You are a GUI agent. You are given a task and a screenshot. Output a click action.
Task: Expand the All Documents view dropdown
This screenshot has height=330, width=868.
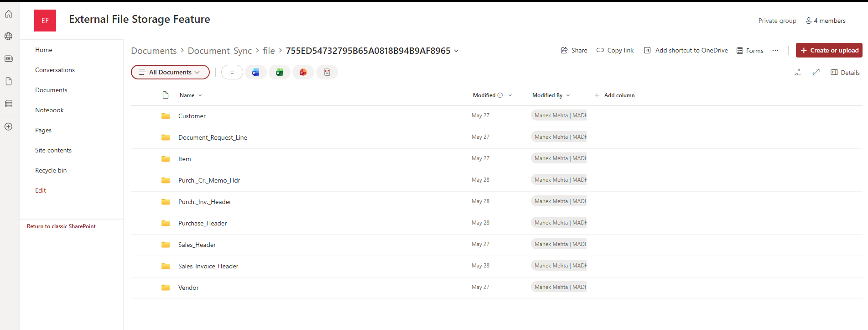[170, 72]
